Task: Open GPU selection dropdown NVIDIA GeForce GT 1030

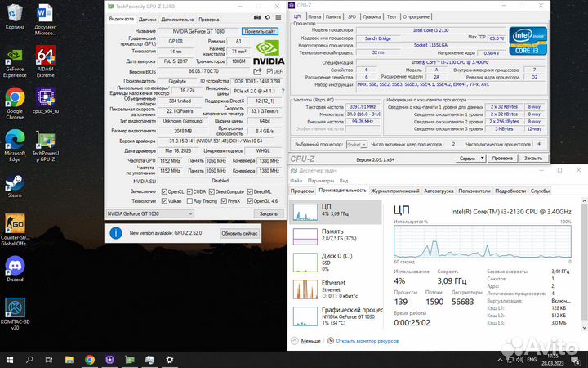Action: pos(149,213)
